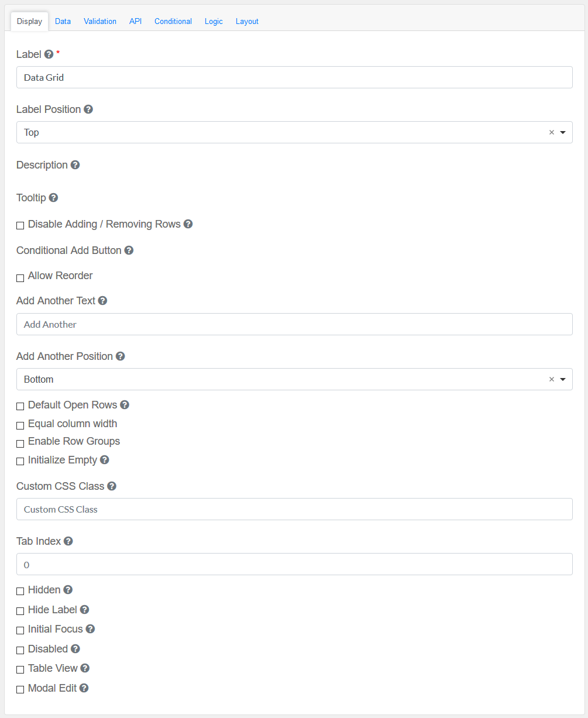
Task: Expand the Add Another Position dropdown
Action: pyautogui.click(x=563, y=380)
